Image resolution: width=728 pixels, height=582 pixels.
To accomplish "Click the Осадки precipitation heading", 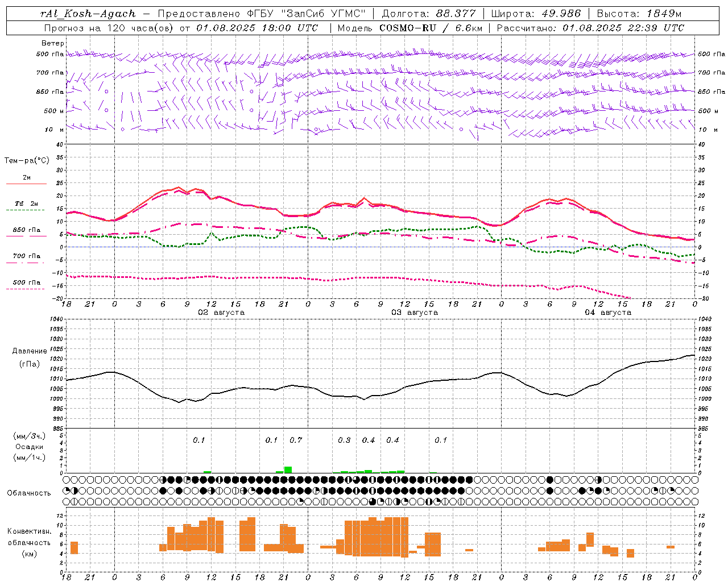I will click(x=29, y=447).
